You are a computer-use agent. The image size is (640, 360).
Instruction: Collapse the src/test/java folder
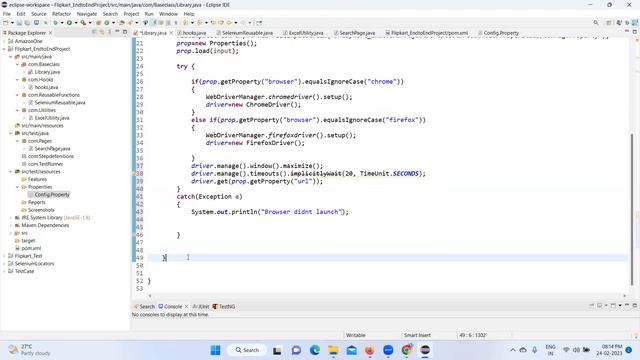coord(11,133)
